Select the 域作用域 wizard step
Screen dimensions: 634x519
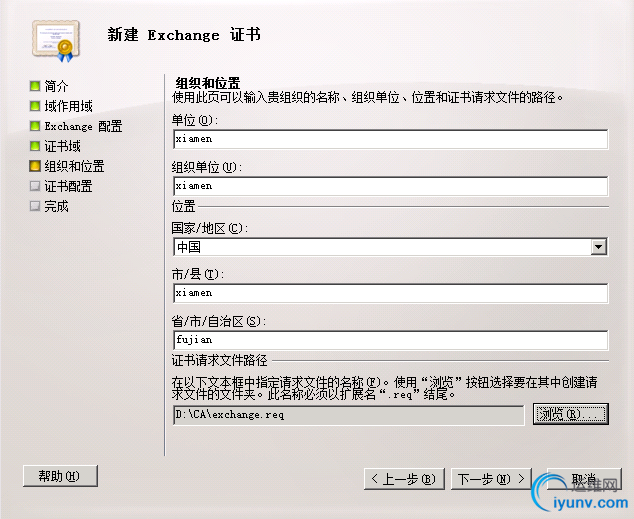point(68,106)
